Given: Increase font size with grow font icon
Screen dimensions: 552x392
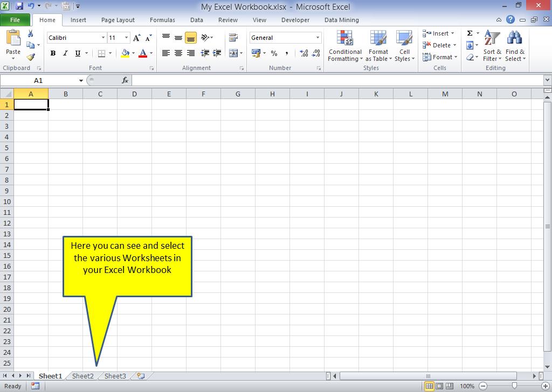Looking at the screenshot, I should pyautogui.click(x=136, y=38).
